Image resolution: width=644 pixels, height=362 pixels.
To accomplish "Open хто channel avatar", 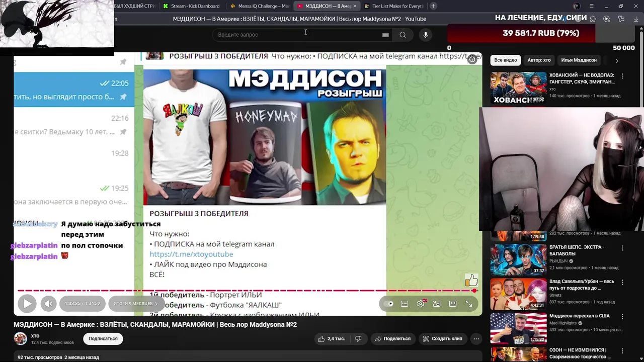I will (x=21, y=338).
